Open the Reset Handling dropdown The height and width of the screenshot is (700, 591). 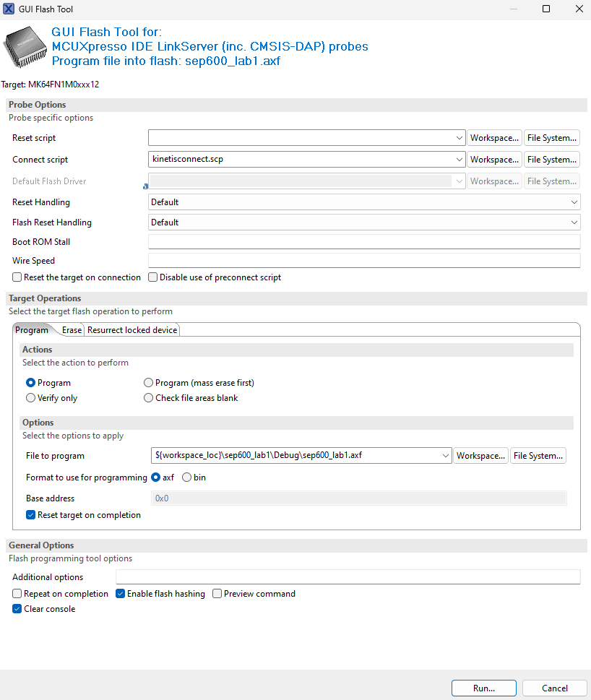pos(574,202)
